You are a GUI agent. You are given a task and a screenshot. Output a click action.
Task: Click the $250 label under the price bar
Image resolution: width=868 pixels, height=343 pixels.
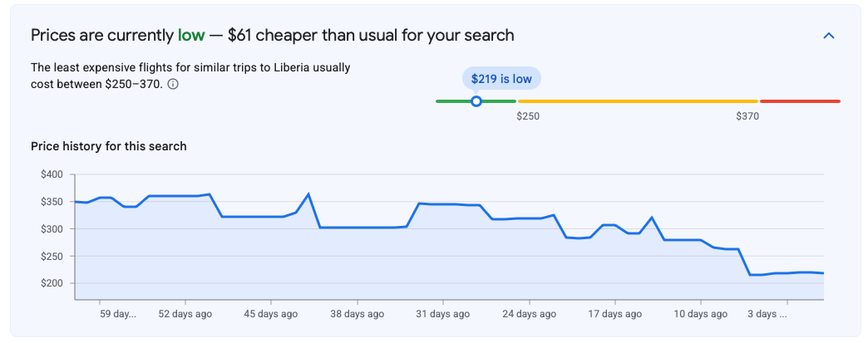(x=528, y=117)
